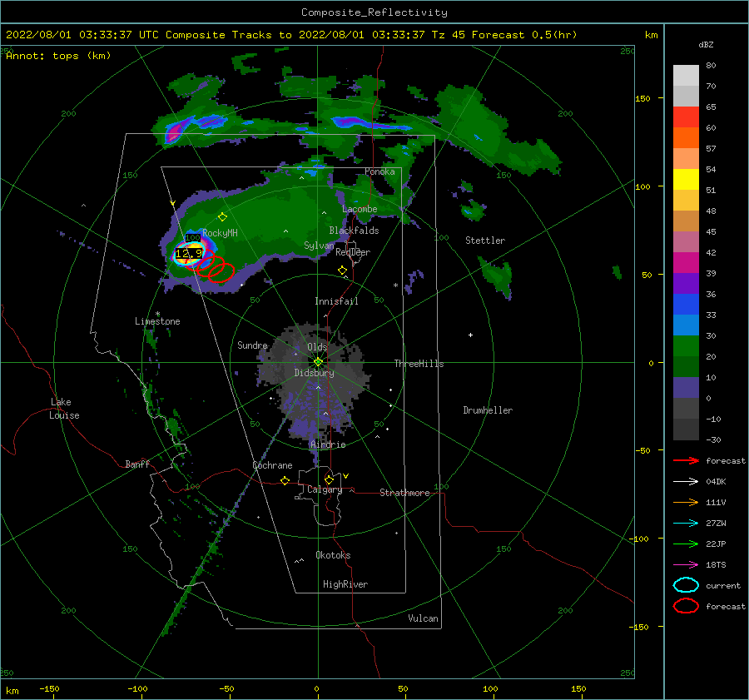Click the '18TS' legend label text
Screen dimensions: 749x700
[x=716, y=565]
